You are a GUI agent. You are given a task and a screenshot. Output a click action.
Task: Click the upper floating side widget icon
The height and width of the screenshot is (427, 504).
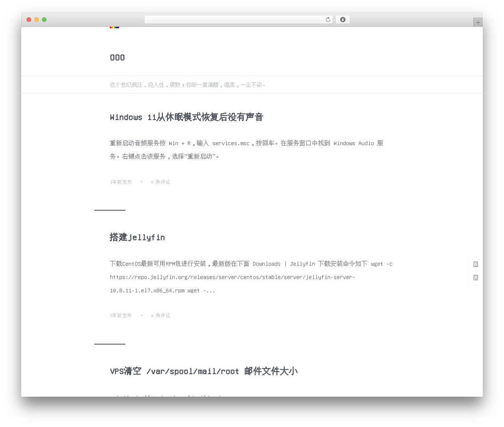(476, 264)
